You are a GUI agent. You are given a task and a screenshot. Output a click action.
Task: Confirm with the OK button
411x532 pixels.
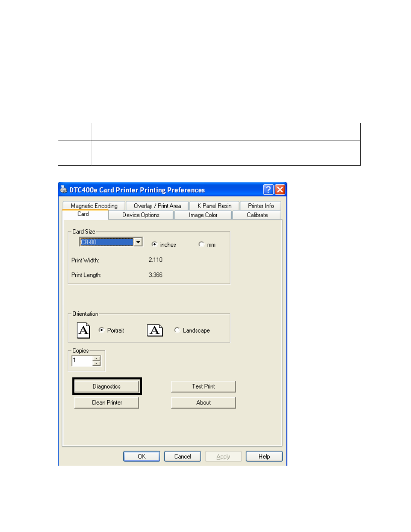(142, 456)
